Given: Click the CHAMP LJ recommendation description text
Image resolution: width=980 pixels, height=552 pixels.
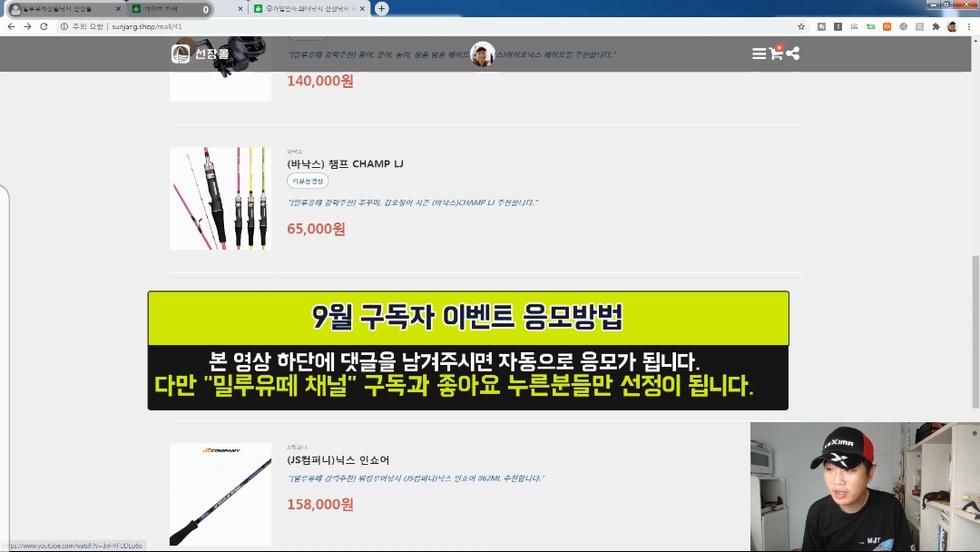Looking at the screenshot, I should (413, 202).
